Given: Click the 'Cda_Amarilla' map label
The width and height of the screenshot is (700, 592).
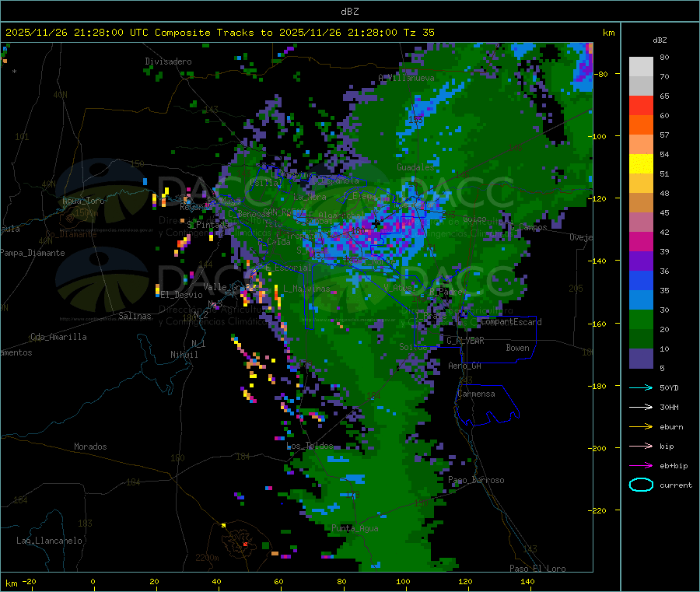Looking at the screenshot, I should click(x=58, y=337).
